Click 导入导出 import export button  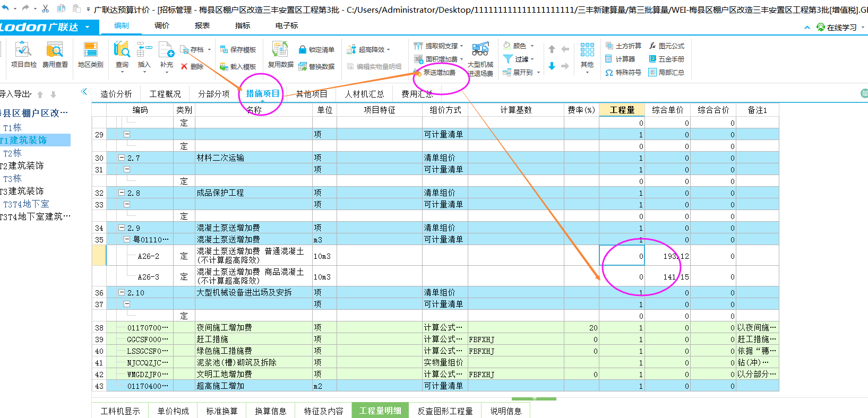coord(16,94)
